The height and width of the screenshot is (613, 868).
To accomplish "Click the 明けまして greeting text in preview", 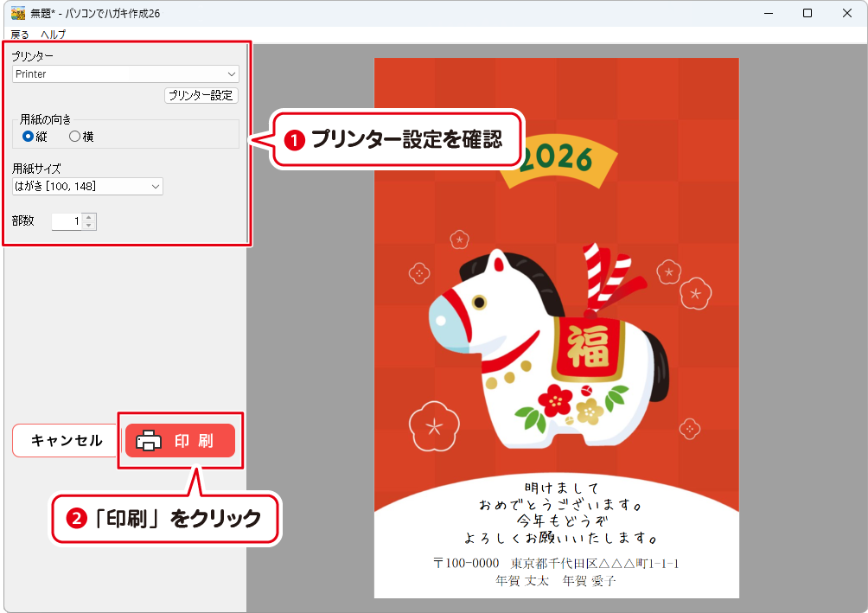I will 556,488.
